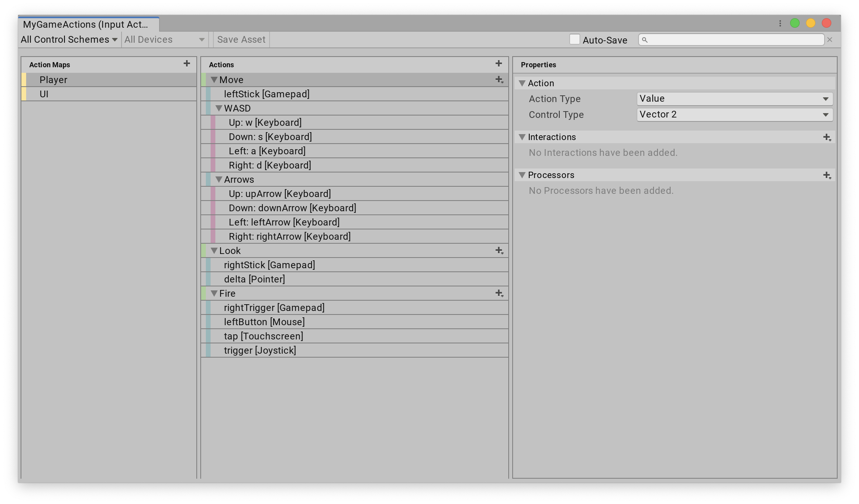Click the add binding icon for Fire
The image size is (859, 504).
click(x=500, y=294)
